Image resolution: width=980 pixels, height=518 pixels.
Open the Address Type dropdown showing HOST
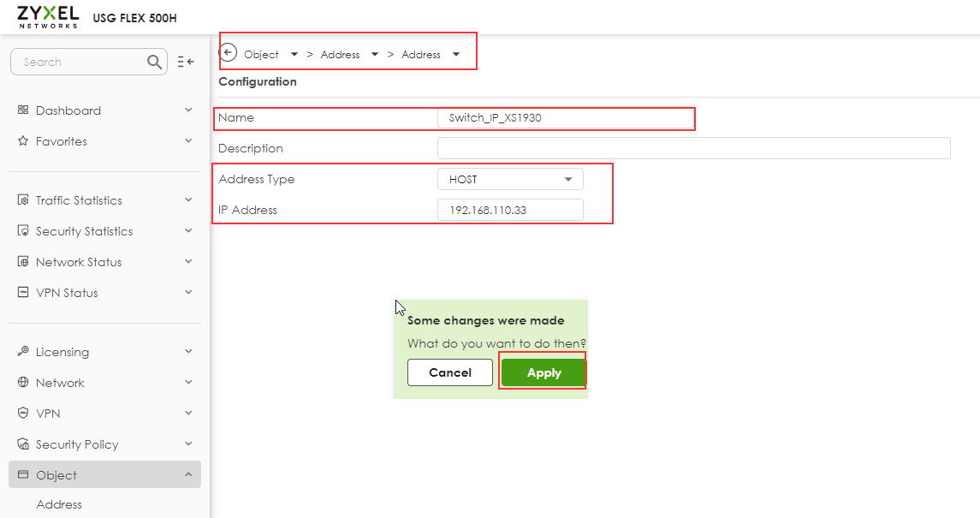(x=510, y=179)
